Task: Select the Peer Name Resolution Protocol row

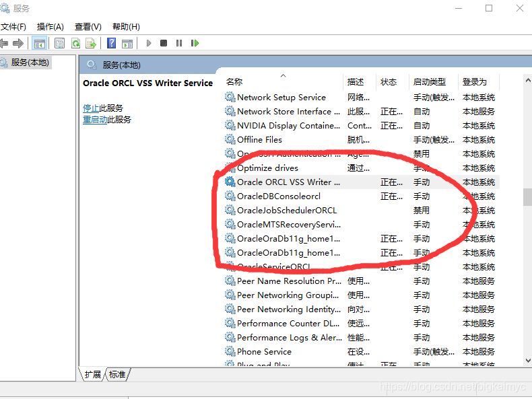Action: click(362, 281)
